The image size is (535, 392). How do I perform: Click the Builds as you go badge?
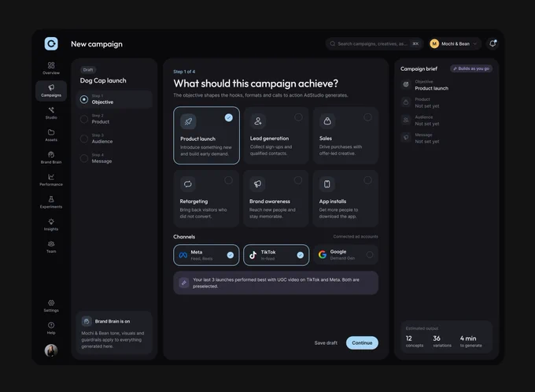471,68
